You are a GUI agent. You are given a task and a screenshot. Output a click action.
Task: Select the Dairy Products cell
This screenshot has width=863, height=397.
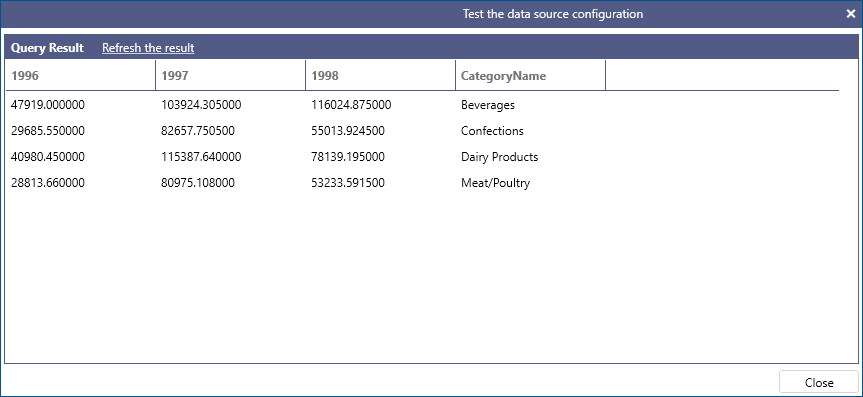(500, 157)
